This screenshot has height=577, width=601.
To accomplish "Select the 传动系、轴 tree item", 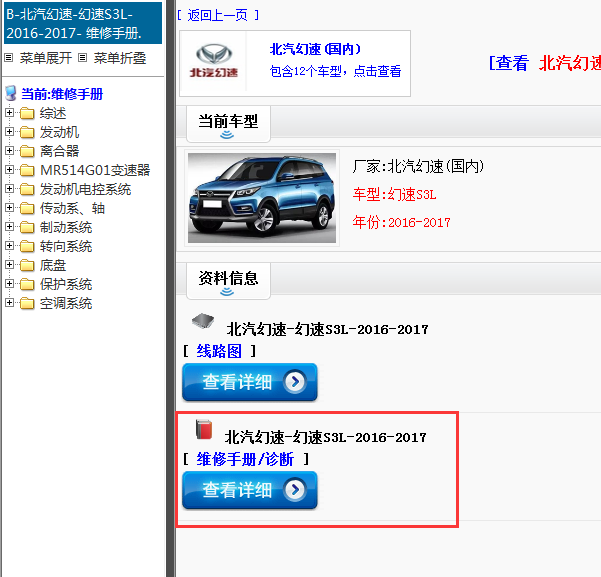I will (72, 208).
